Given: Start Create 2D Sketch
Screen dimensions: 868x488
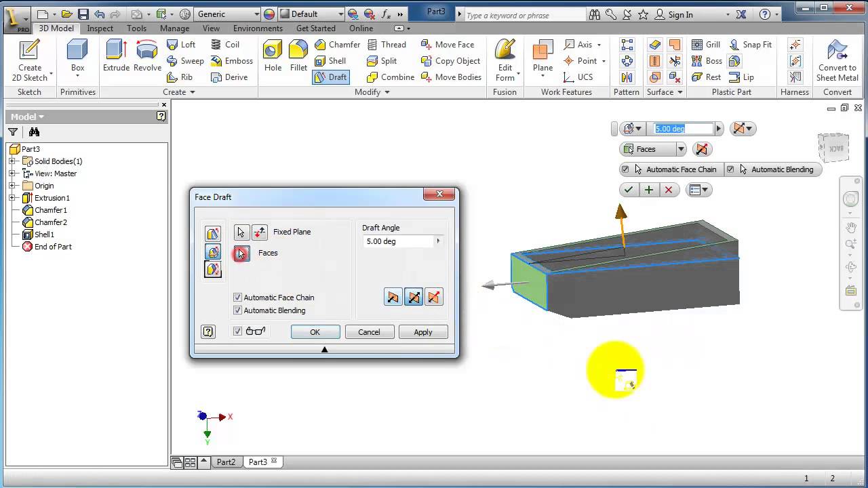Looking at the screenshot, I should pos(30,60).
